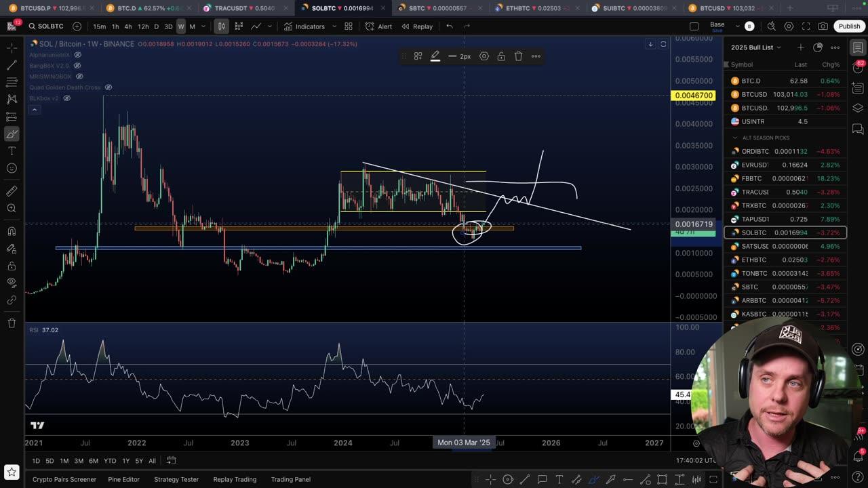
Task: Switch to the ETHBTC browser tab
Action: point(536,8)
